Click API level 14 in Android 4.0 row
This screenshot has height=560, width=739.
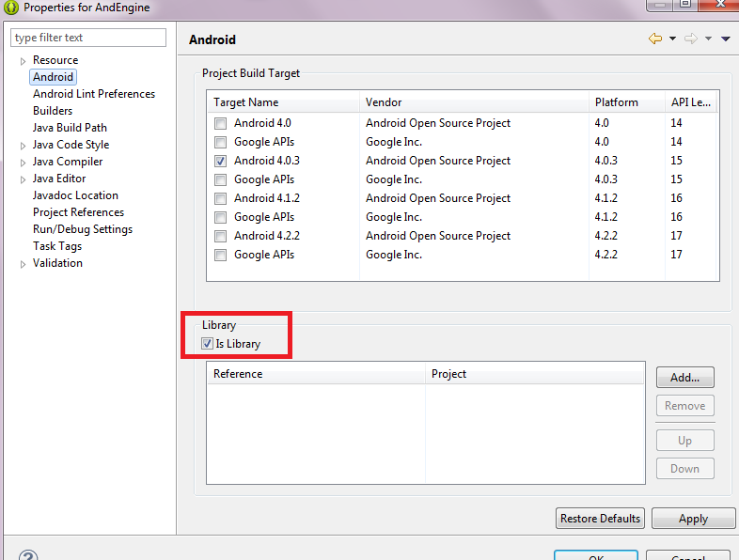(x=676, y=123)
